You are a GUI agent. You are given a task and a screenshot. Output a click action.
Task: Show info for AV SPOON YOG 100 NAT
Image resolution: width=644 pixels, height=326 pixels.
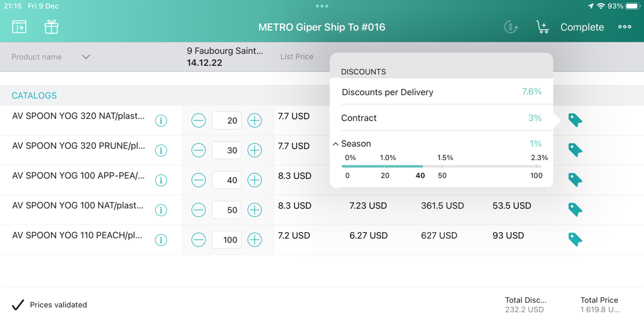161,210
